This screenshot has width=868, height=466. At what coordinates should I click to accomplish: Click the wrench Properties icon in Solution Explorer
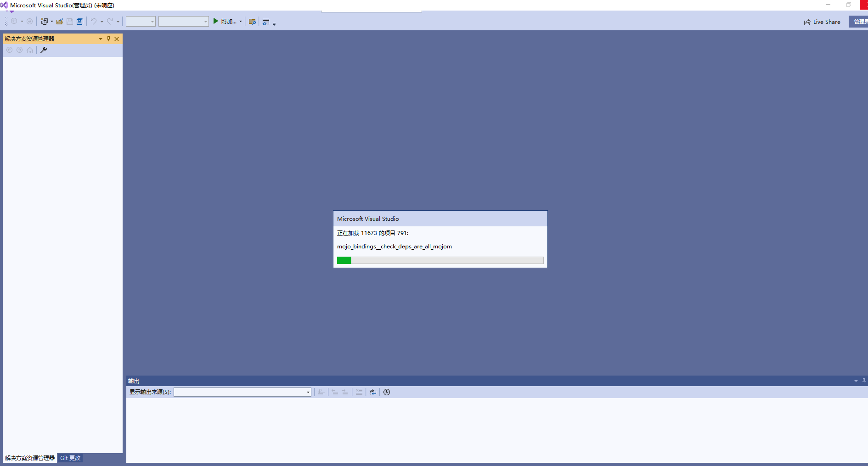pyautogui.click(x=43, y=50)
